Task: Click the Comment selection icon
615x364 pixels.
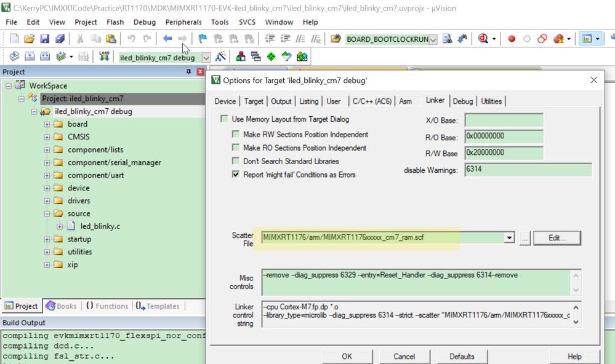Action: (x=300, y=39)
